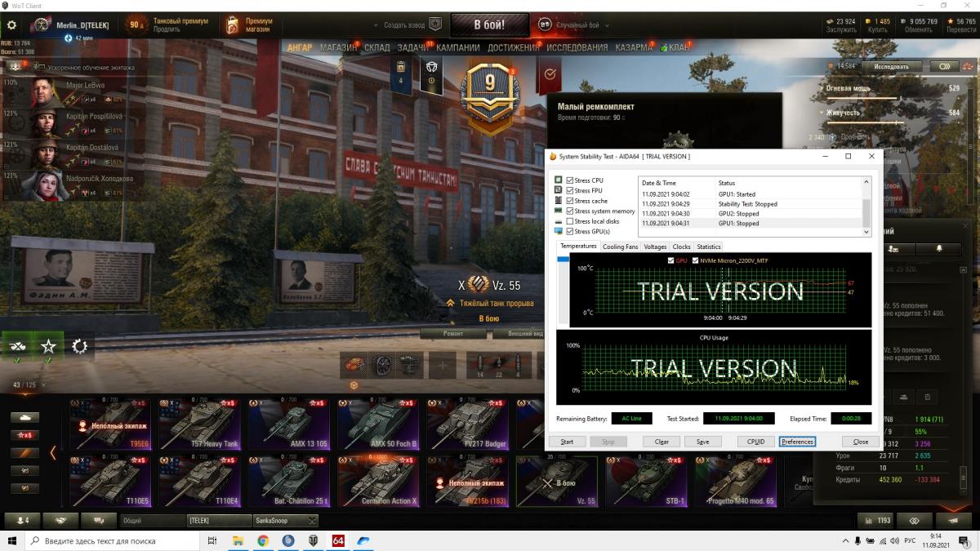Viewport: 980px width, 551px height.
Task: Click the gold settings cog above the tank carousel
Action: 79,346
